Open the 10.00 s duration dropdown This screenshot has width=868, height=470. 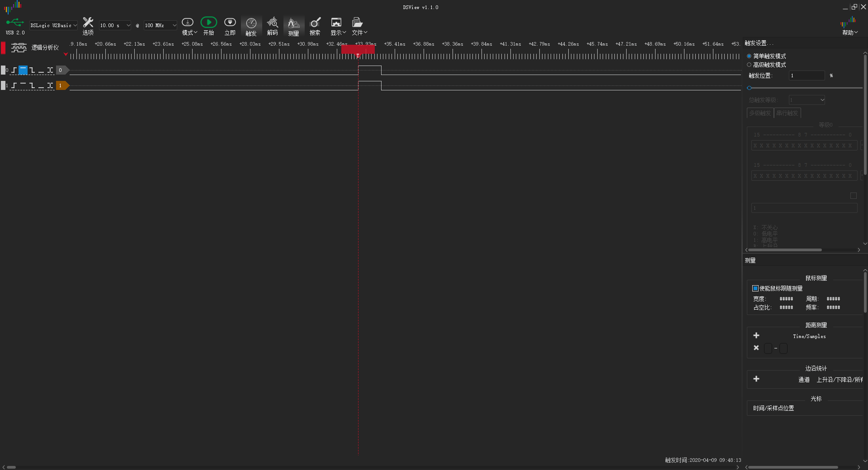[115, 25]
